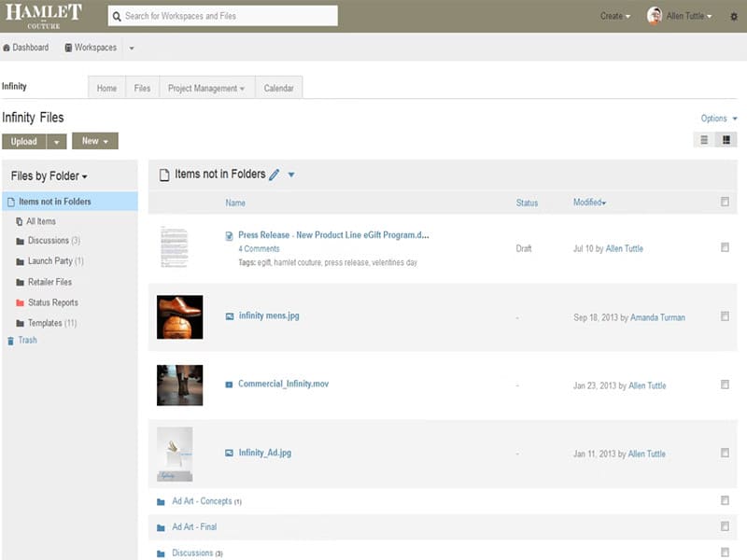Open the Project Management tab
The image size is (747, 560).
[205, 89]
